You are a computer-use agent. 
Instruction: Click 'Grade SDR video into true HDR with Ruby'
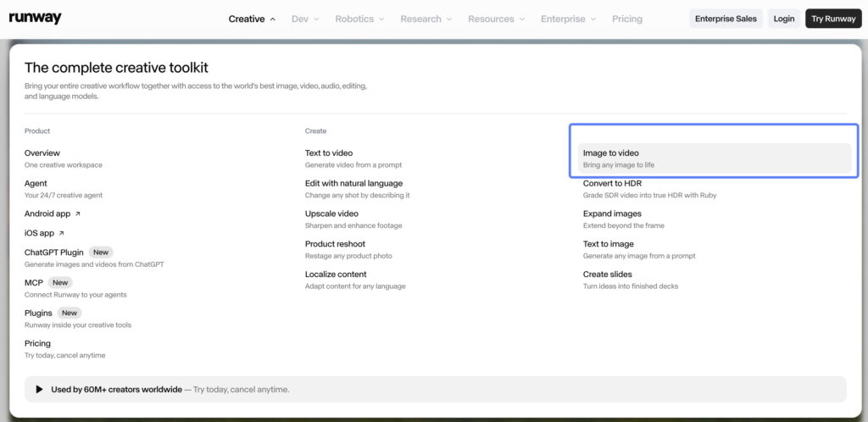coord(650,196)
